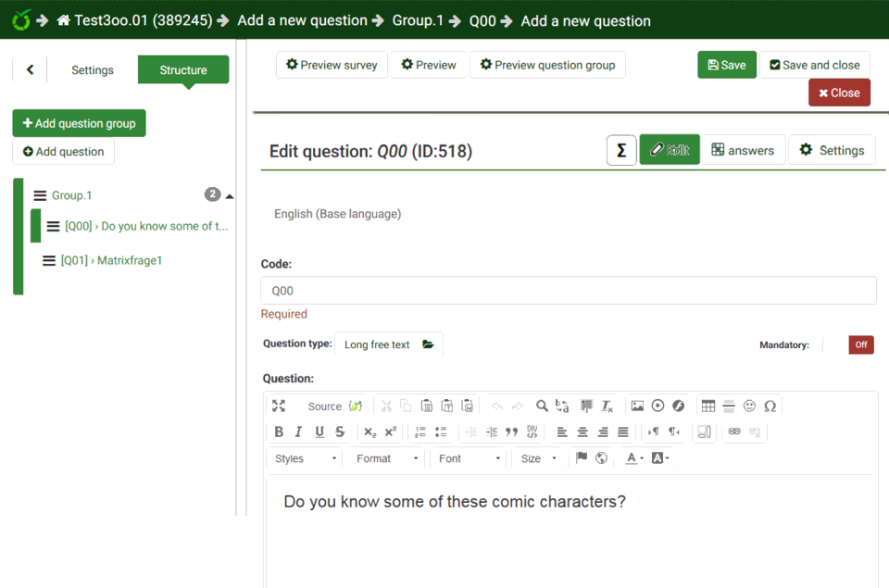Apply underline formatting
The image size is (889, 588).
[319, 432]
